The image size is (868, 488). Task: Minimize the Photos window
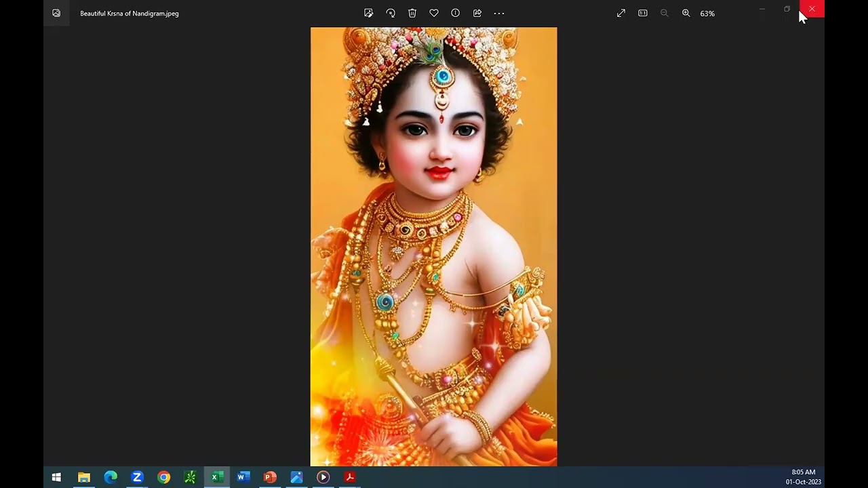tap(762, 9)
